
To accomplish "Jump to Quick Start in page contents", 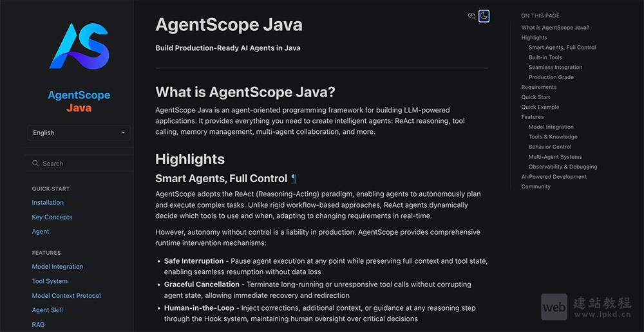I will (x=536, y=97).
